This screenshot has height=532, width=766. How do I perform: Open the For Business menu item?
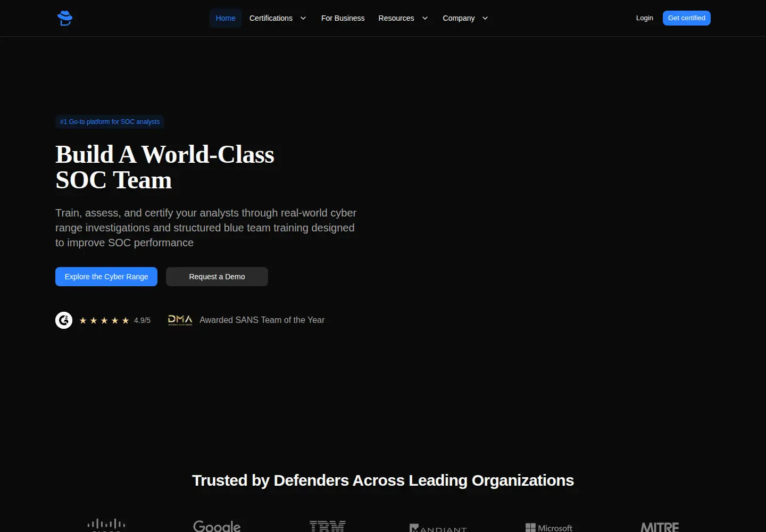click(343, 18)
